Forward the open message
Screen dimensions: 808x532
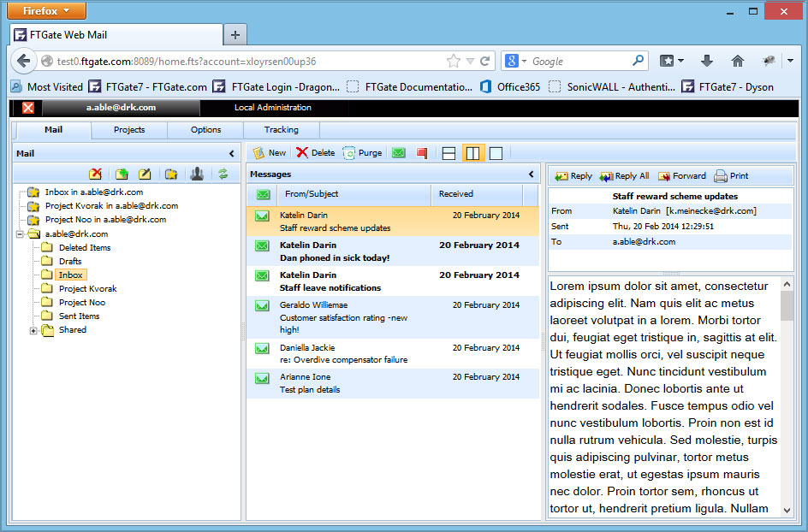681,176
